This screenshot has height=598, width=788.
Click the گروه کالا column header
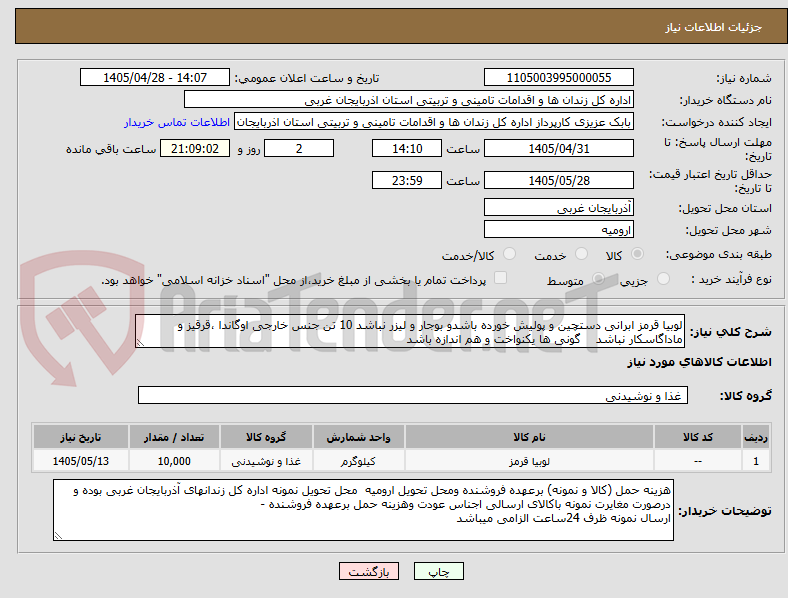tap(266, 437)
